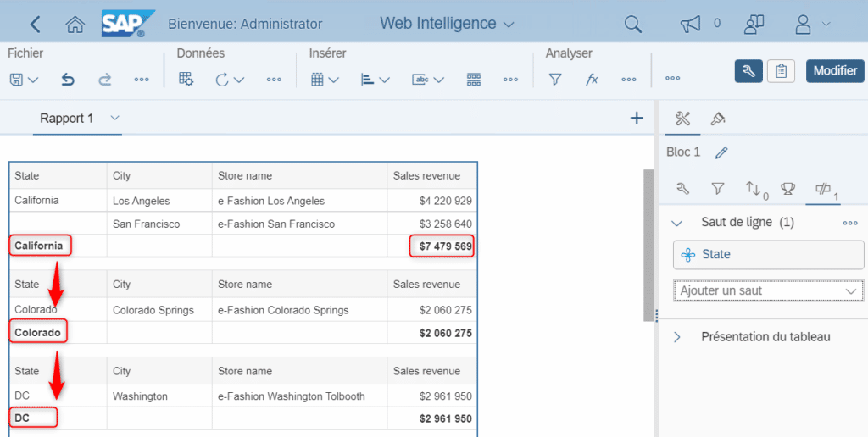Expand the insert table dropdown arrow
Image resolution: width=868 pixels, height=437 pixels.
[x=333, y=80]
